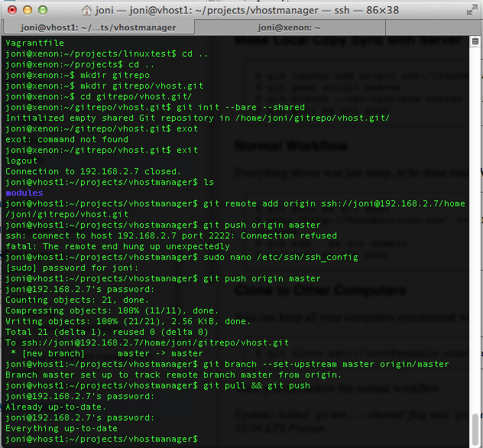Click the 'mkdir gitrepo/vhost.git' command line
The width and height of the screenshot is (483, 448).
coord(105,86)
